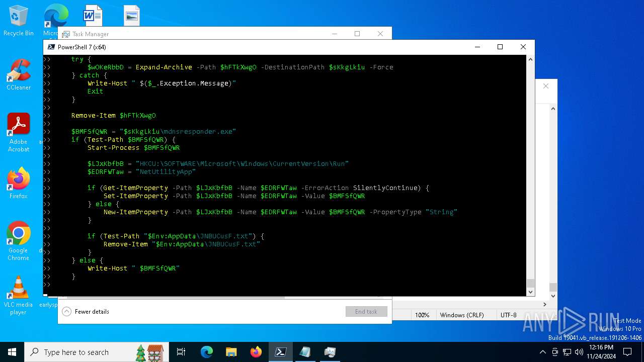This screenshot has height=362, width=644.
Task: Click the PowerShell scroll-up arrow
Action: pos(530,59)
